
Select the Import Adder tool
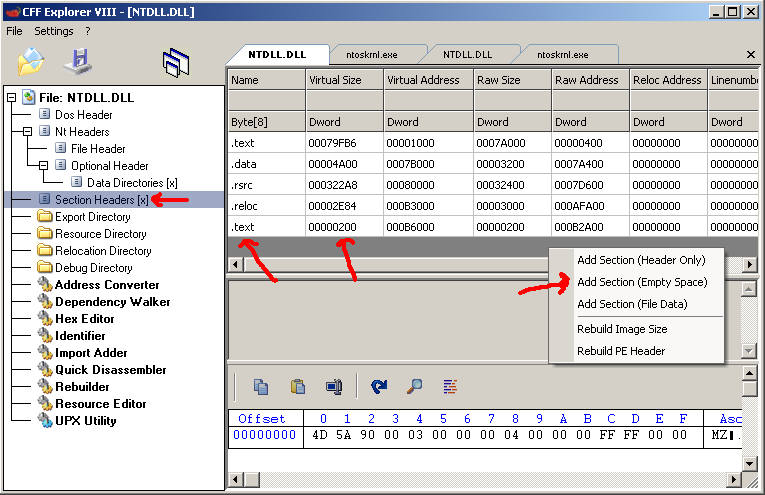[91, 353]
